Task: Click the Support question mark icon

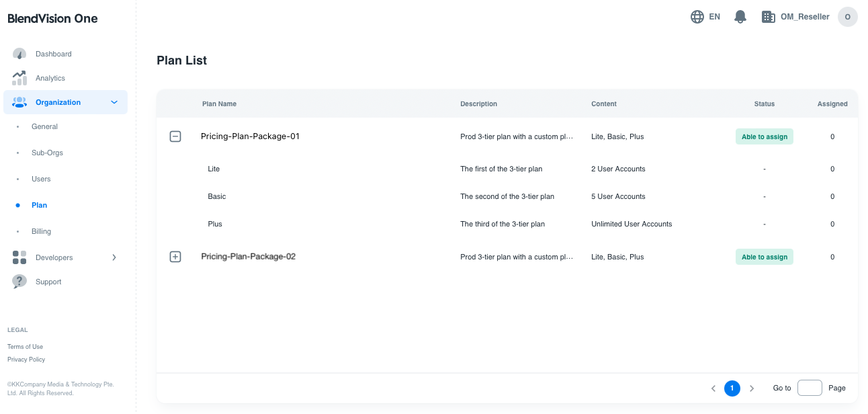Action: tap(19, 282)
